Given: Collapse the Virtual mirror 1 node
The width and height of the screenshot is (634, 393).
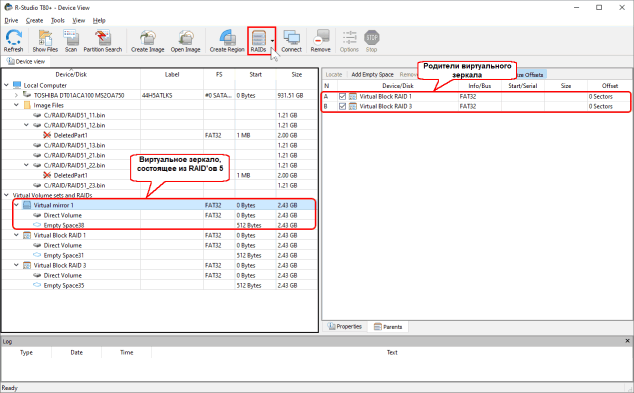Looking at the screenshot, I should (16, 205).
